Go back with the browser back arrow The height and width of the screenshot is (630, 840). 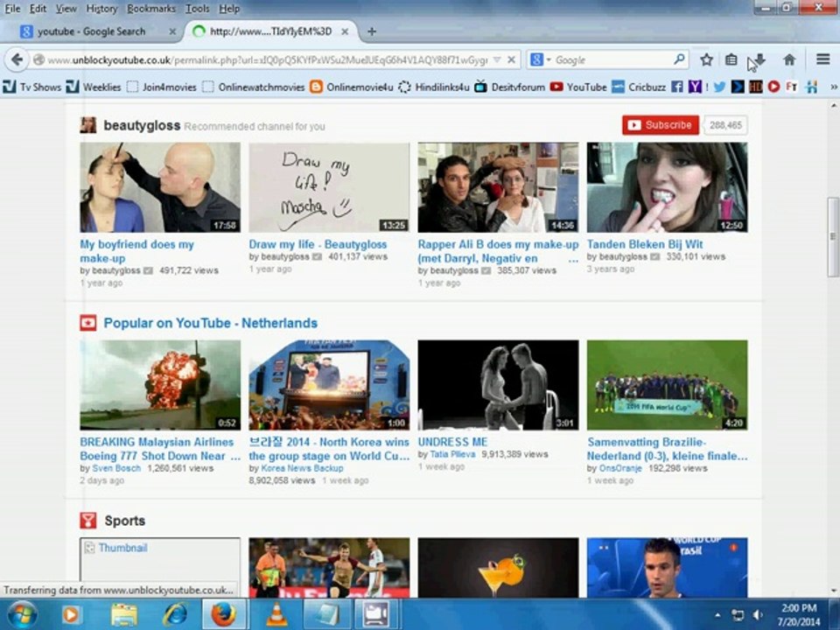click(x=17, y=59)
